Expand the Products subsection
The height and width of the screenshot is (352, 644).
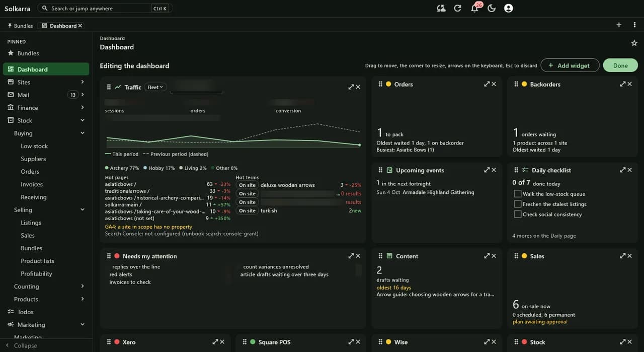83,299
